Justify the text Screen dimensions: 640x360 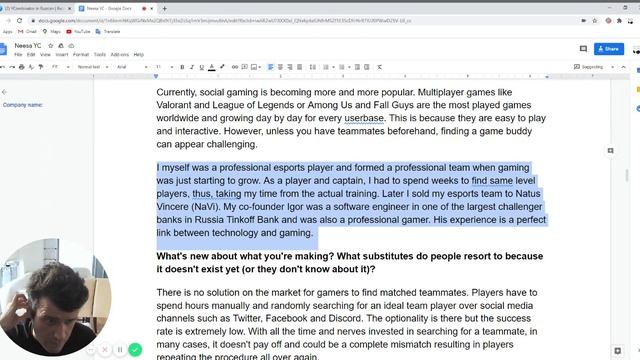point(300,67)
